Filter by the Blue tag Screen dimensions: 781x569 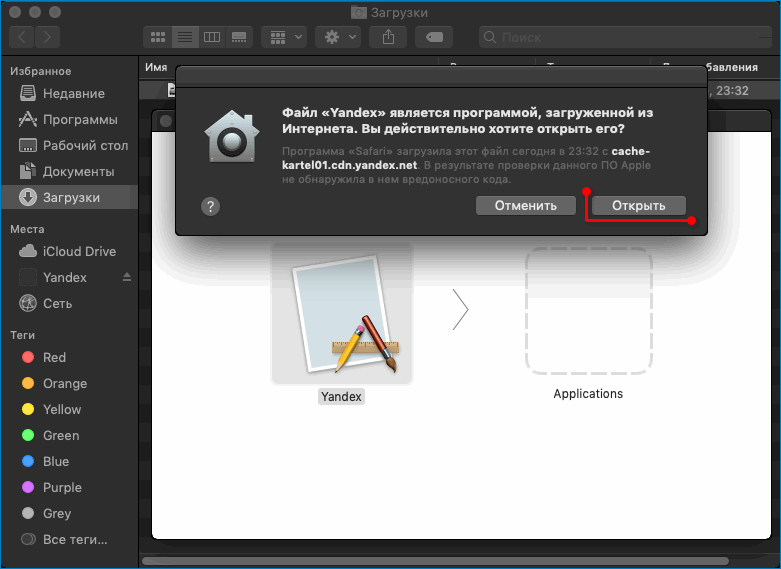(69, 461)
